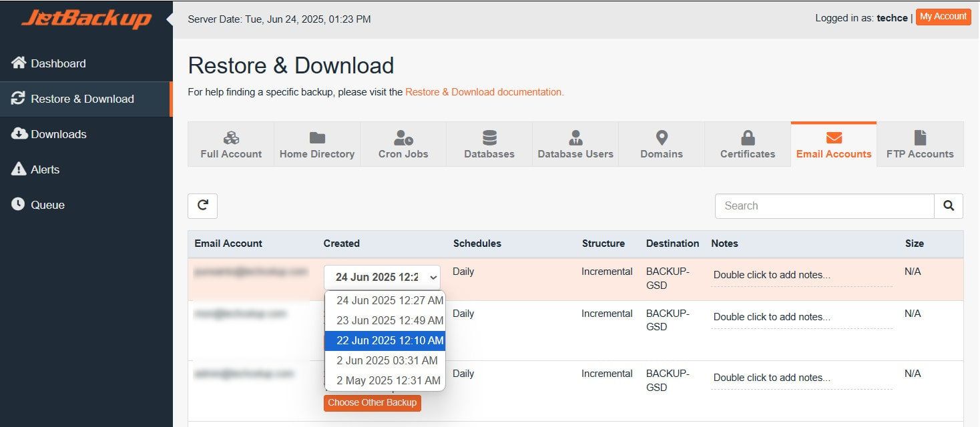The image size is (980, 427).
Task: Open the Queue page from the sidebar
Action: pos(47,205)
